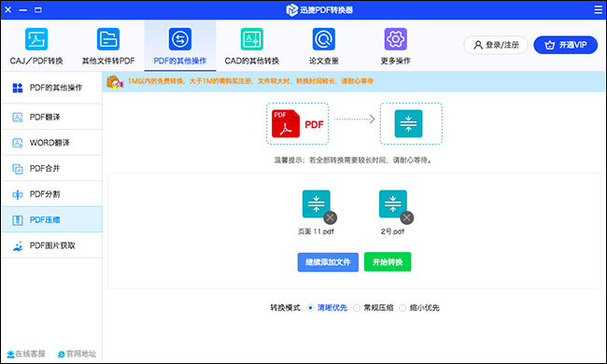
Task: Select WORD翻译 in sidebar
Action: point(52,143)
